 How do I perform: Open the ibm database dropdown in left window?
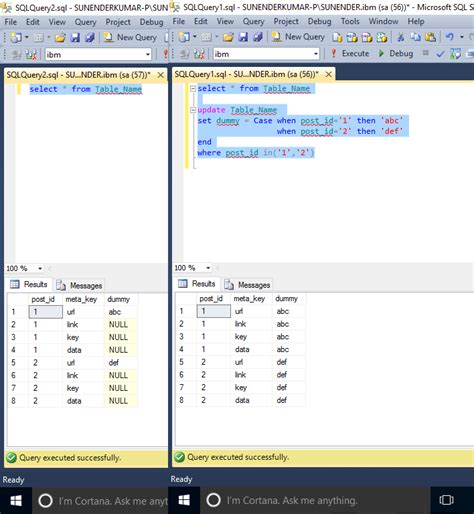pyautogui.click(x=148, y=55)
